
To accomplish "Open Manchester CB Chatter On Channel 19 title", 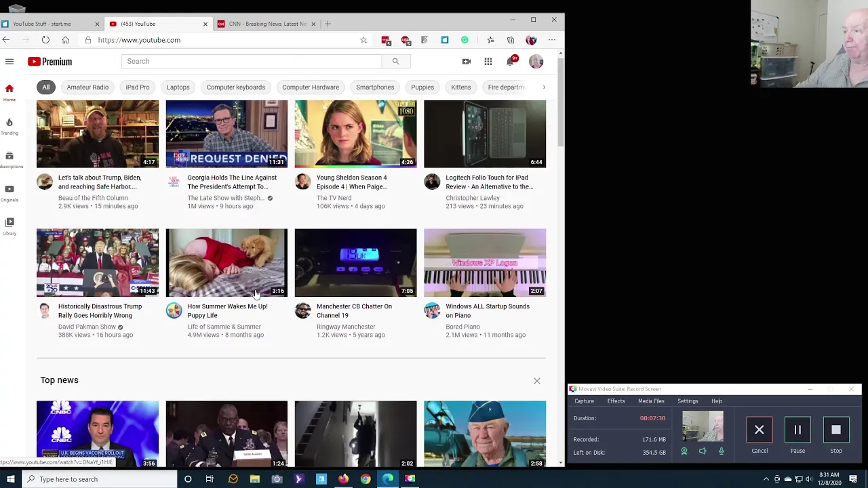I will click(x=354, y=311).
